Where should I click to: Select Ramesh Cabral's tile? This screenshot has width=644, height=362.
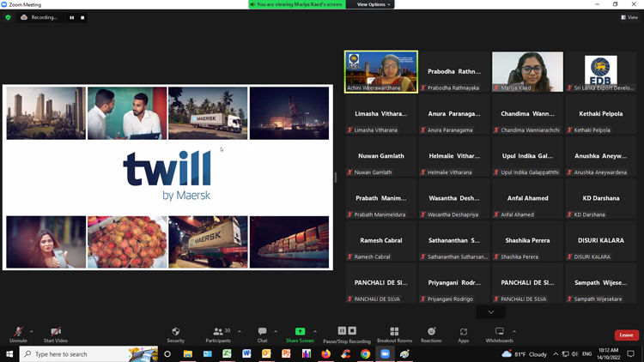tap(381, 241)
